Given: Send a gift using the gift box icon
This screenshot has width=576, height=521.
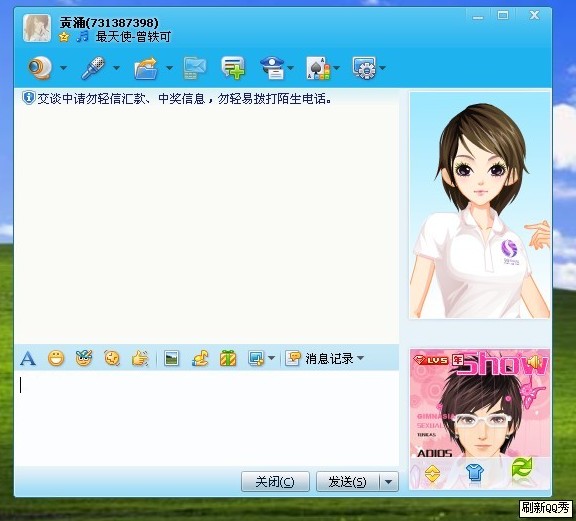Looking at the screenshot, I should click(228, 358).
